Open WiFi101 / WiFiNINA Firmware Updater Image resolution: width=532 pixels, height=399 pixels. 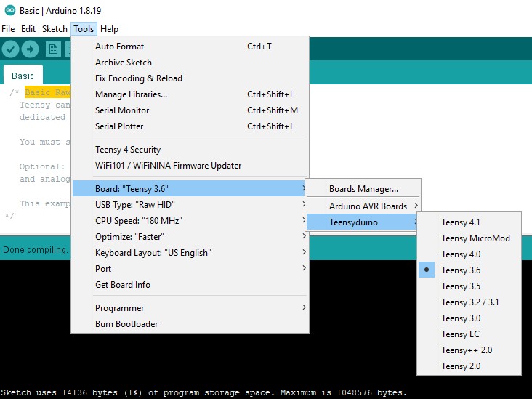190,166
